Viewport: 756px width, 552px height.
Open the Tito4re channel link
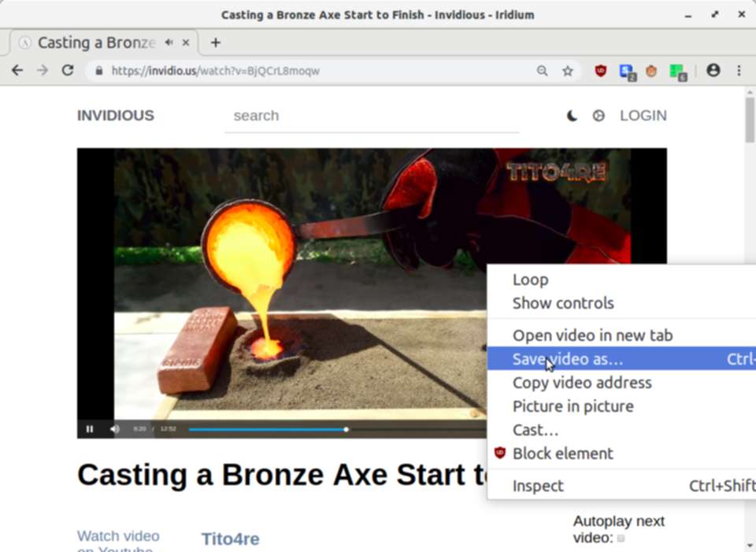231,539
